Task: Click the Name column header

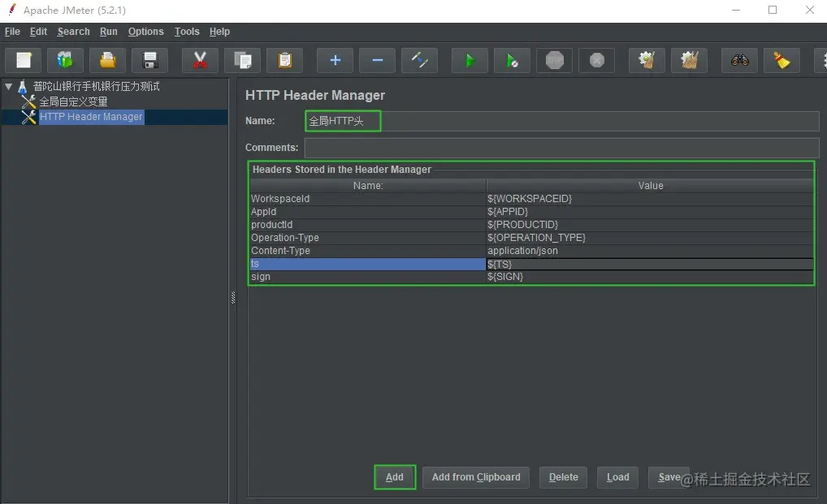Action: pos(368,185)
